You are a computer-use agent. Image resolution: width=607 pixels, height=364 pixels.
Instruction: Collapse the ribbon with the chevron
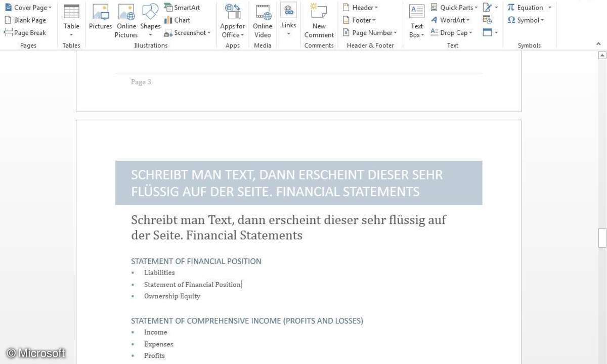[599, 44]
